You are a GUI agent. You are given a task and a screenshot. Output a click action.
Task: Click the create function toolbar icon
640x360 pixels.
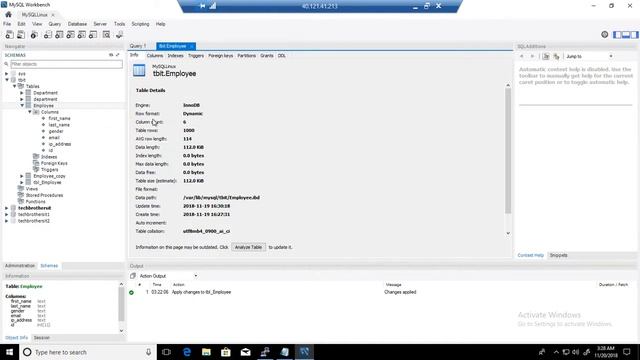(x=93, y=35)
